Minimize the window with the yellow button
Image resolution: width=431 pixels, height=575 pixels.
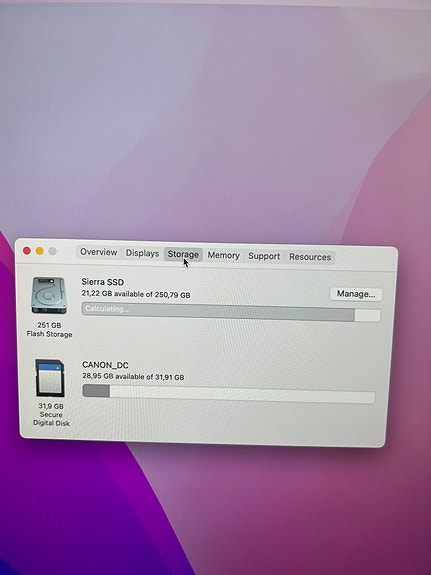pos(40,251)
